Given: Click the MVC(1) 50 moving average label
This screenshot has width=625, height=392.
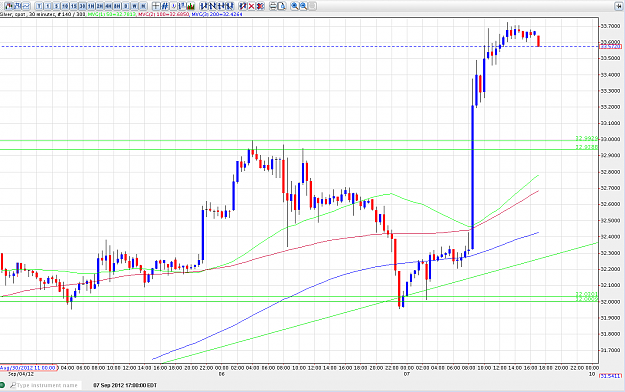Looking at the screenshot, I should pos(112,14).
